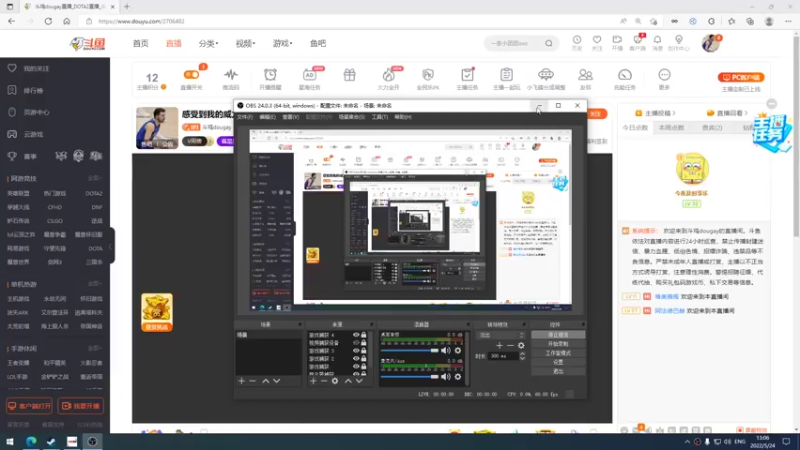Click 开始录制 button in OBS controls
The width and height of the screenshot is (800, 450).
[x=558, y=344]
